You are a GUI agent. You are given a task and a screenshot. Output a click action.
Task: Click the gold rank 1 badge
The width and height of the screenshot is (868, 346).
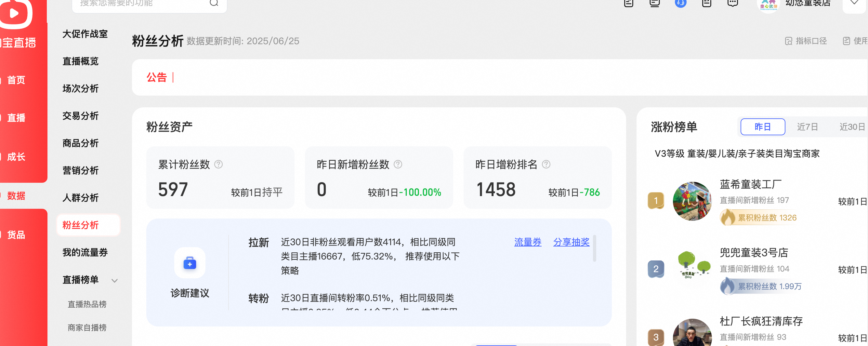click(x=656, y=201)
